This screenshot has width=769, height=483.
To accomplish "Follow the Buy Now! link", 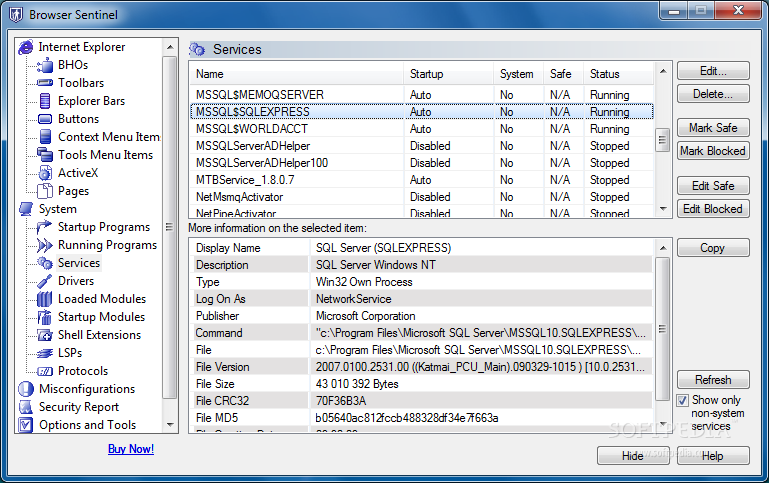I will 130,449.
